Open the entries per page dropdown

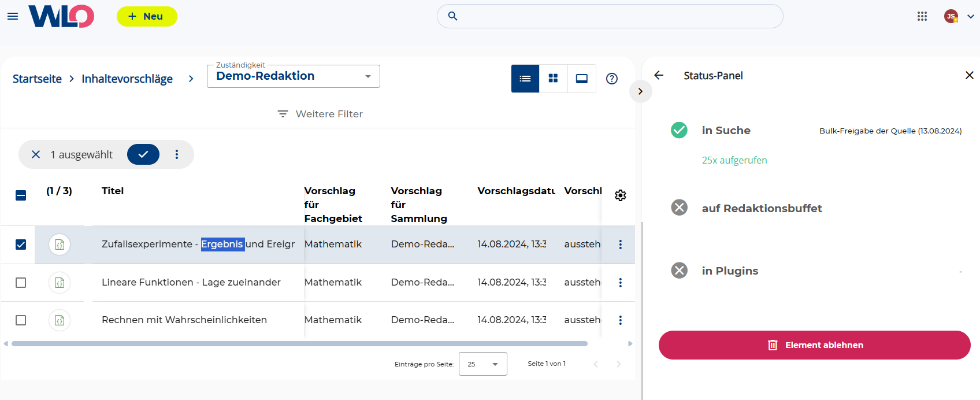tap(483, 364)
